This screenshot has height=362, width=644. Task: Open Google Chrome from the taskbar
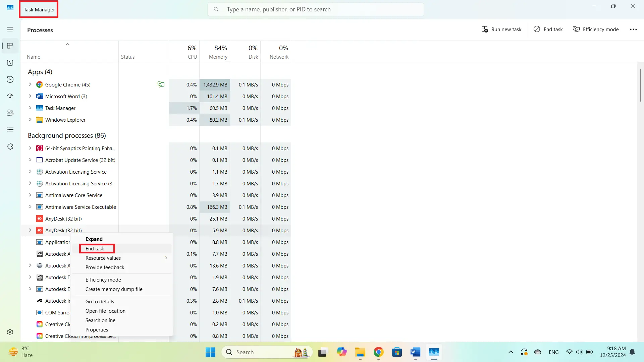378,352
